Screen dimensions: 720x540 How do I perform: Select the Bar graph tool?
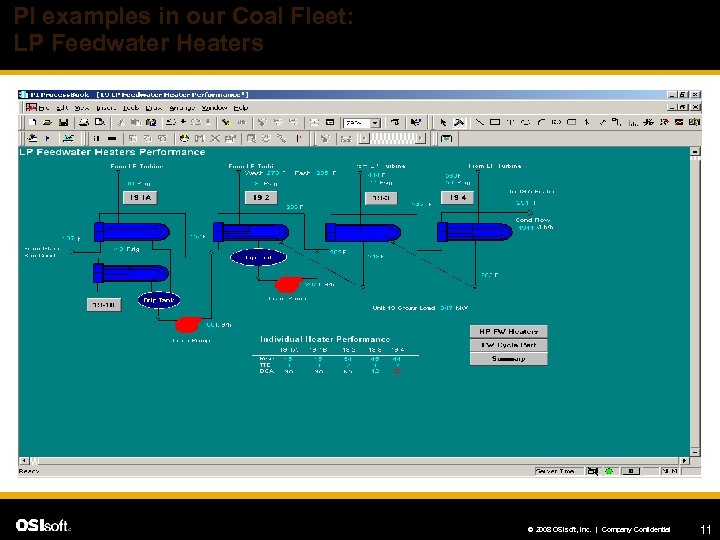(x=633, y=122)
